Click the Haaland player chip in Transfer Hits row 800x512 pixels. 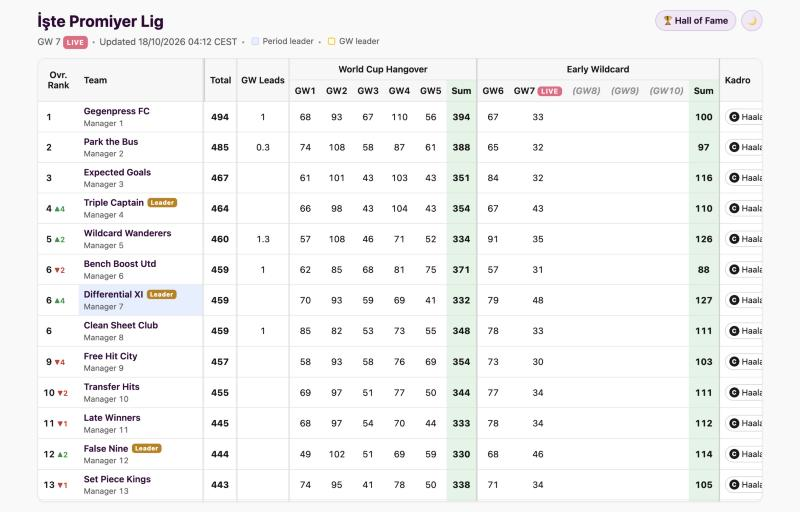[x=744, y=393]
